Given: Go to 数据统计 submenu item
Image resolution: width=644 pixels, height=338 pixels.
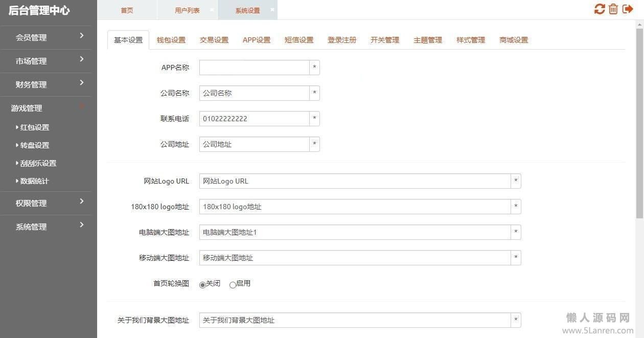Looking at the screenshot, I should 35,181.
